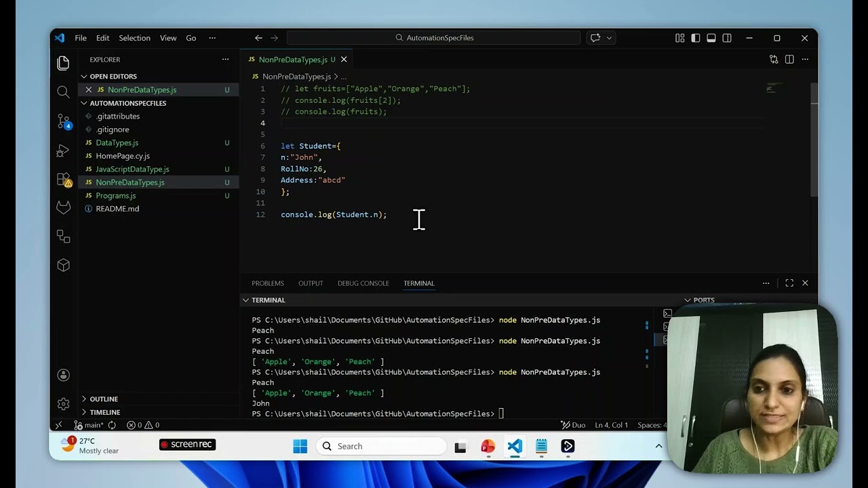Open the Explorer views and more actions ellipsis
Image resolution: width=868 pixels, height=488 pixels.
coord(225,60)
